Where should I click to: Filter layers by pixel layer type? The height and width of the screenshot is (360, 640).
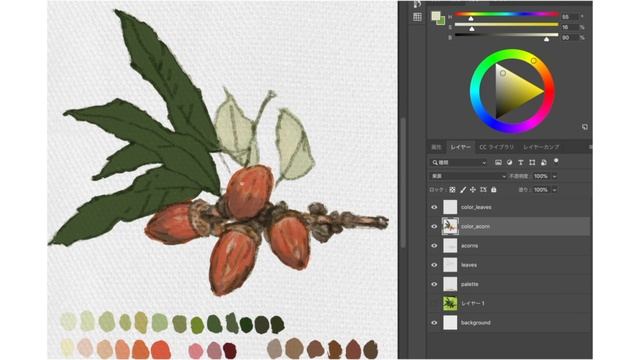click(498, 162)
